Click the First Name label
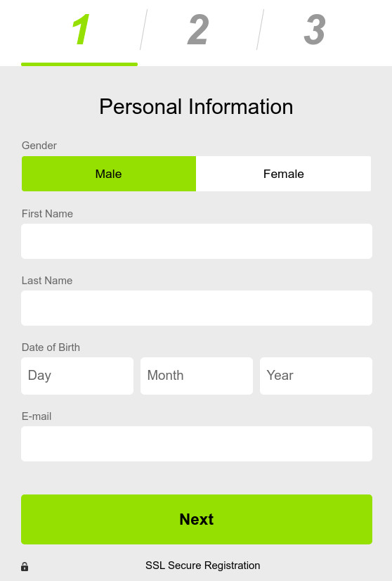Screen dimensions: 392x581 [47, 213]
